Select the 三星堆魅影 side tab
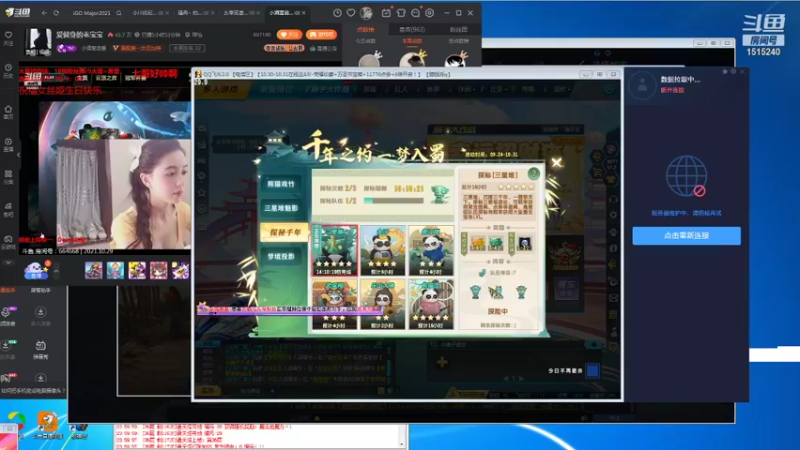Screen dimensions: 800x450 281,208
